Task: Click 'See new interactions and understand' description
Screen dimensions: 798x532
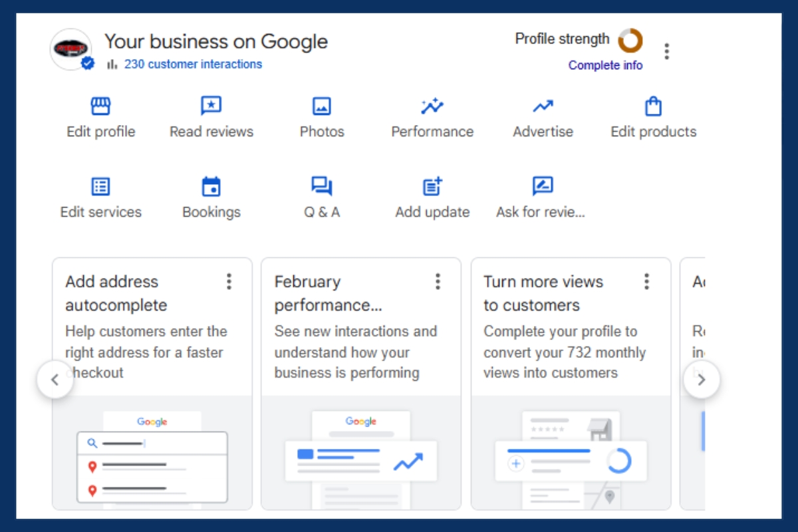Action: point(356,352)
